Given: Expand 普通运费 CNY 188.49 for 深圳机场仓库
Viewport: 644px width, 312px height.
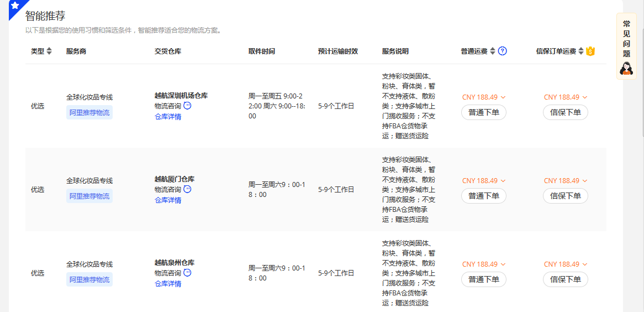Looking at the screenshot, I should pos(484,97).
